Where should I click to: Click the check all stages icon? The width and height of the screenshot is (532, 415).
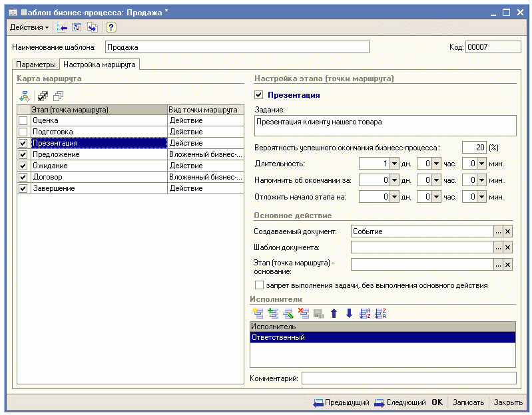tap(43, 96)
